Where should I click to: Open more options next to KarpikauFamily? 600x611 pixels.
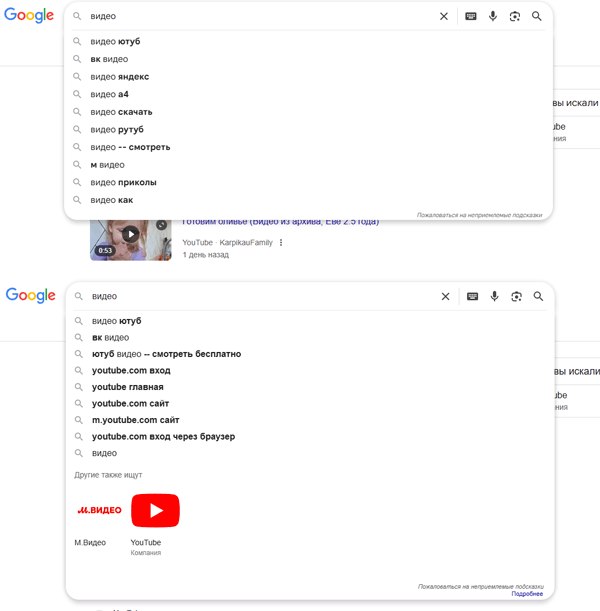pos(281,242)
